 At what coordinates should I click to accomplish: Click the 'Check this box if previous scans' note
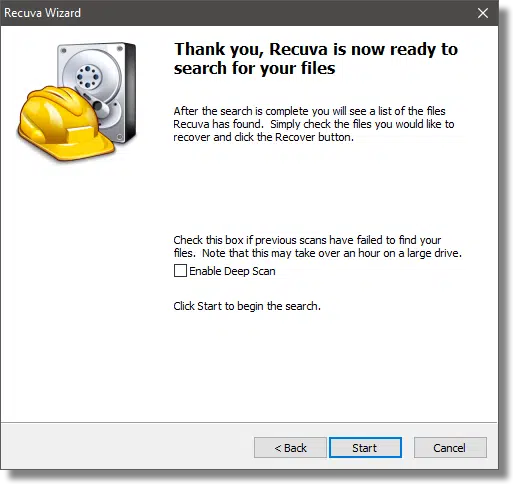click(318, 246)
